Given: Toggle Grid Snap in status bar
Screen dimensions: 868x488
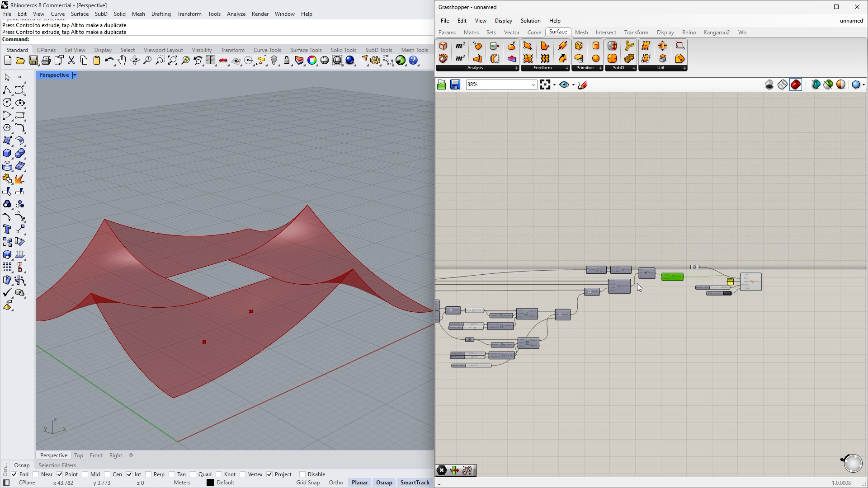Looking at the screenshot, I should (307, 483).
